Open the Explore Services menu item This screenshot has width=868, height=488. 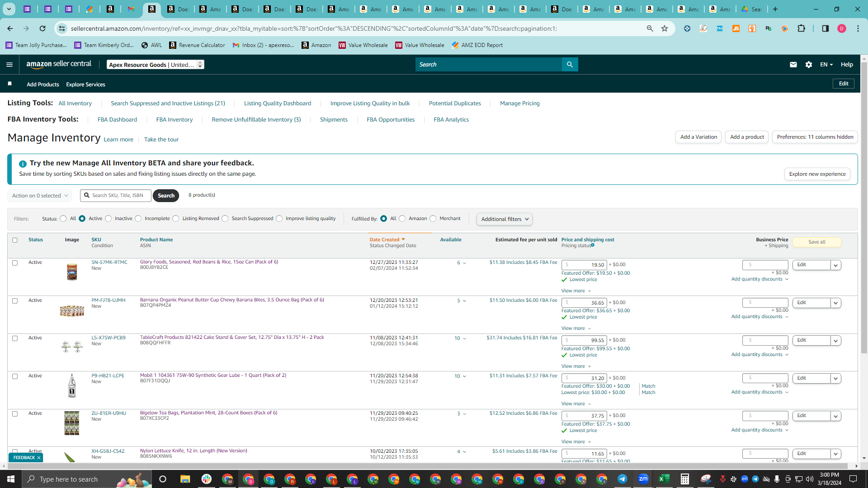85,84
